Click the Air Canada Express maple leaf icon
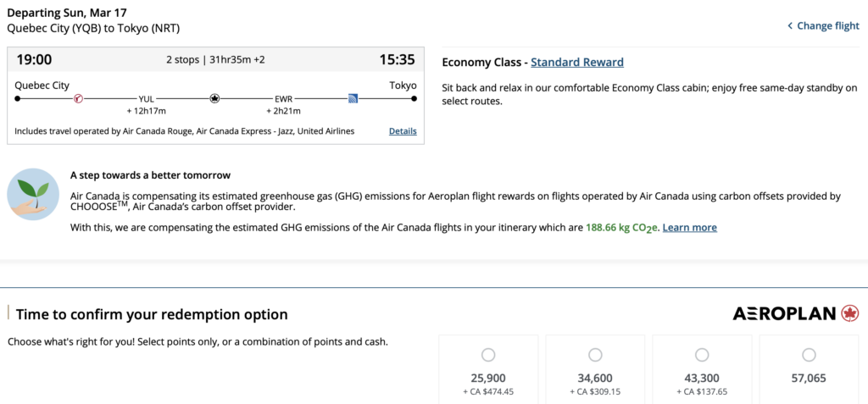Viewport: 868px width, 404px height. pyautogui.click(x=214, y=98)
